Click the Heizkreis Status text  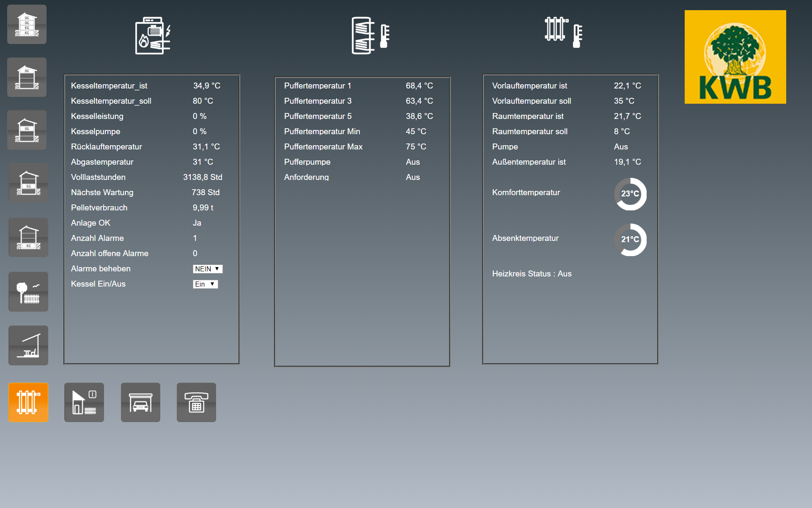point(532,274)
